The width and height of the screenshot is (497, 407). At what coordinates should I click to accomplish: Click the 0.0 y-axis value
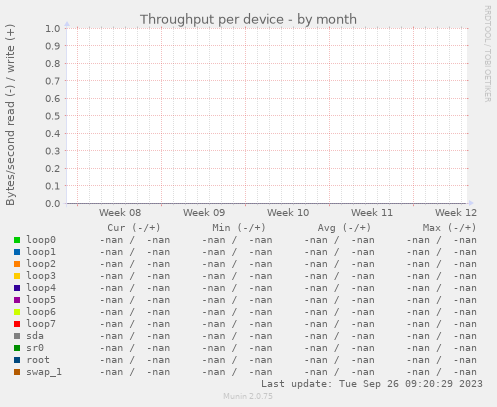pos(53,203)
